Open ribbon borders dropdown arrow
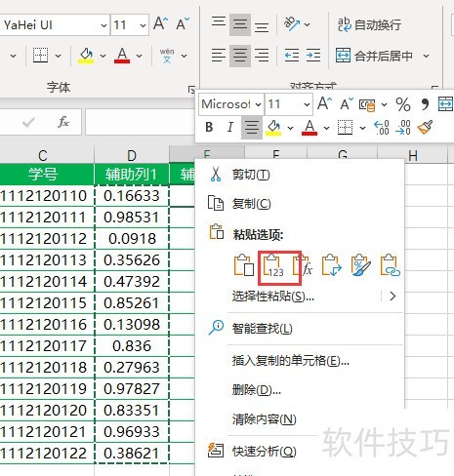The height and width of the screenshot is (476, 454). [58, 56]
